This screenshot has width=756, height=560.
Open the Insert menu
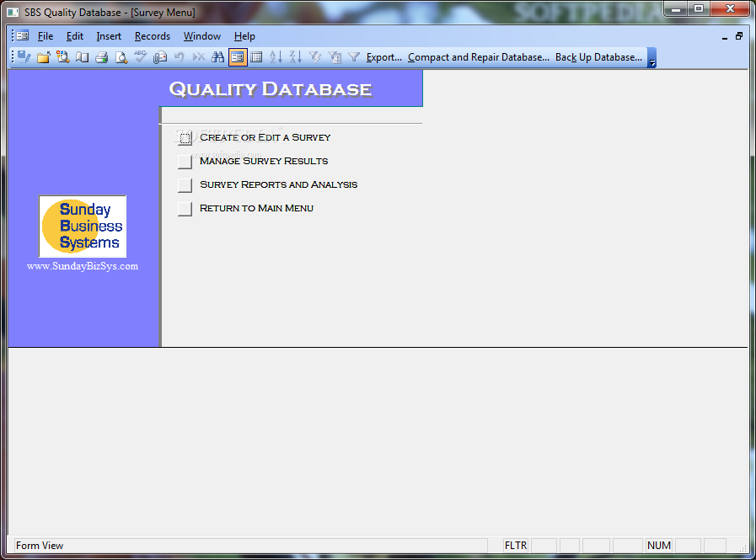(x=109, y=36)
